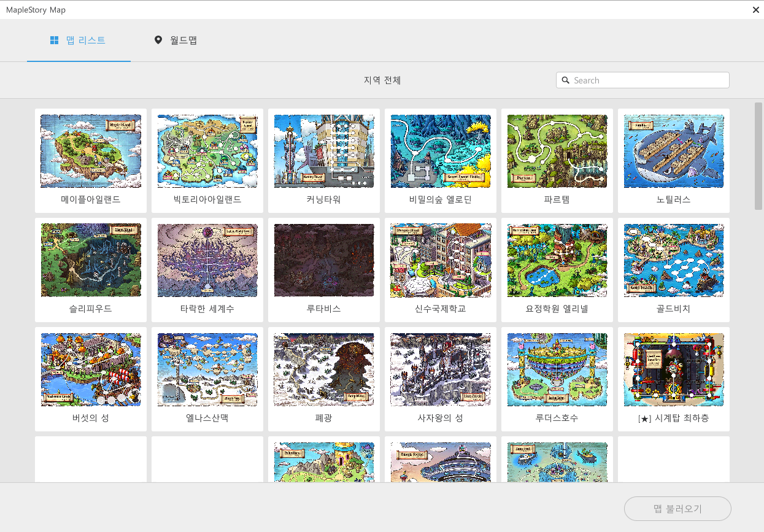Select the 요정학원 엘리넬 map image
This screenshot has width=764, height=532.
tap(557, 260)
